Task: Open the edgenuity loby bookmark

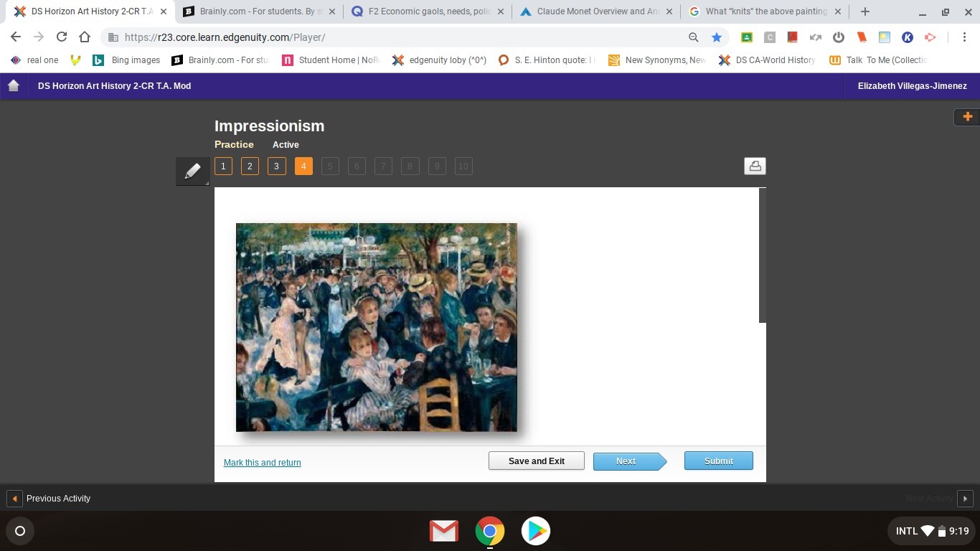Action: coord(439,60)
